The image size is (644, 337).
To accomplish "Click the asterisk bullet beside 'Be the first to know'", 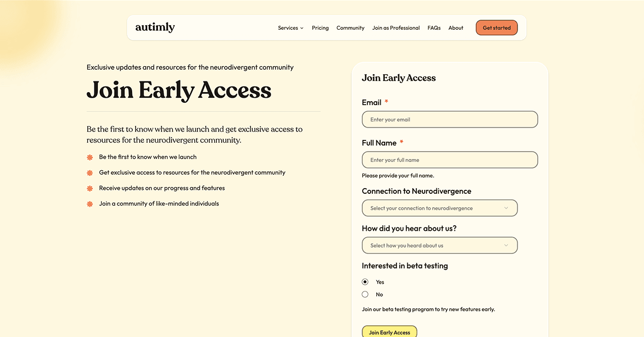I will [90, 157].
